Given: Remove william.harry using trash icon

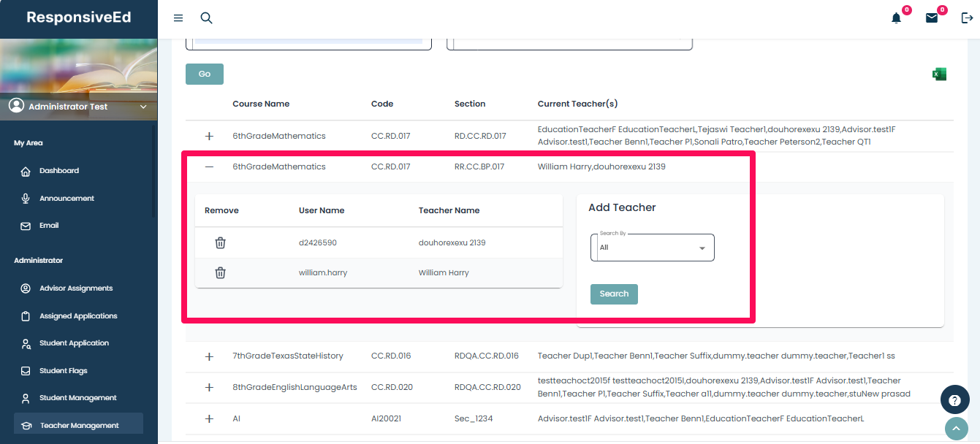Looking at the screenshot, I should pyautogui.click(x=220, y=272).
